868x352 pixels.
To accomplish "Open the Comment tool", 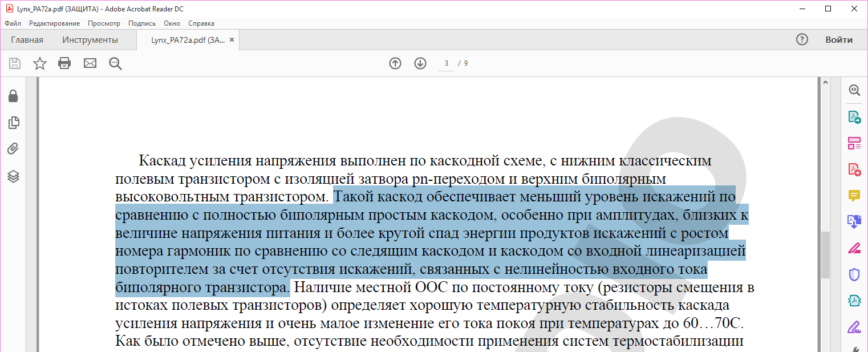I will (x=854, y=196).
